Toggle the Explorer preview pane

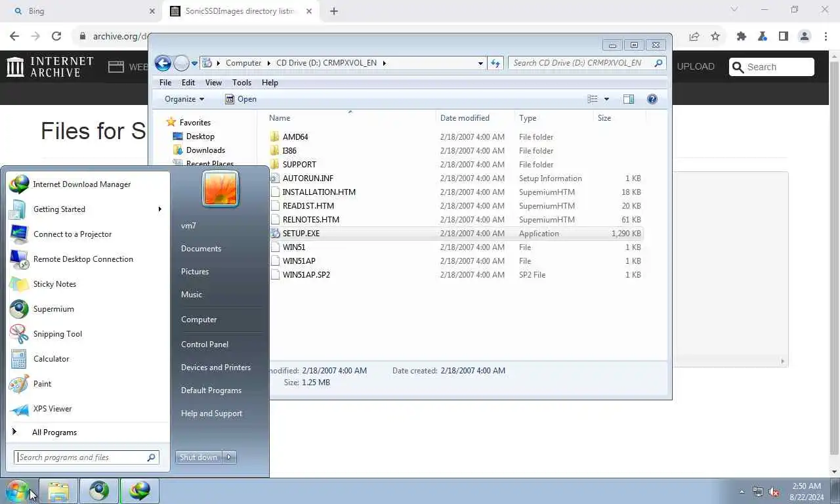point(629,99)
